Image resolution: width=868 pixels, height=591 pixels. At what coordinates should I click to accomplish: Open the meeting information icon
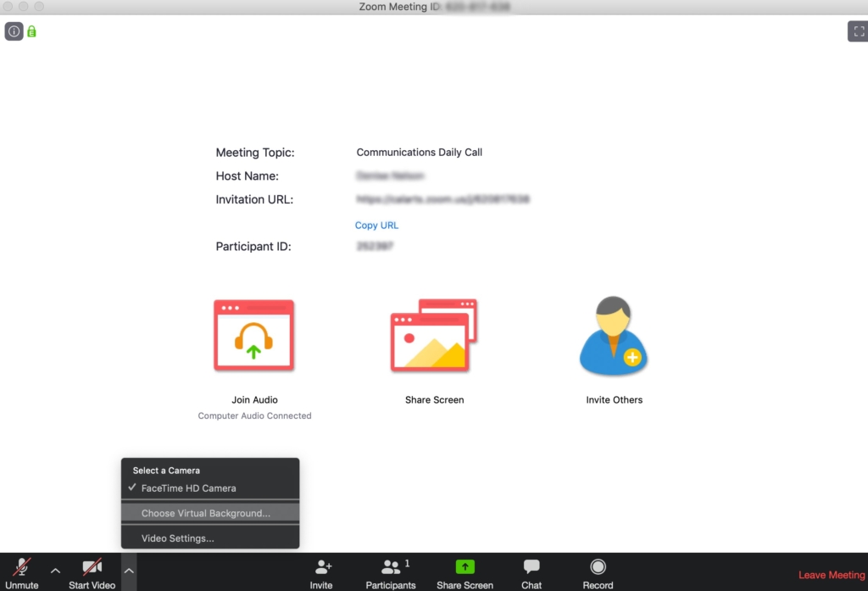pyautogui.click(x=14, y=31)
